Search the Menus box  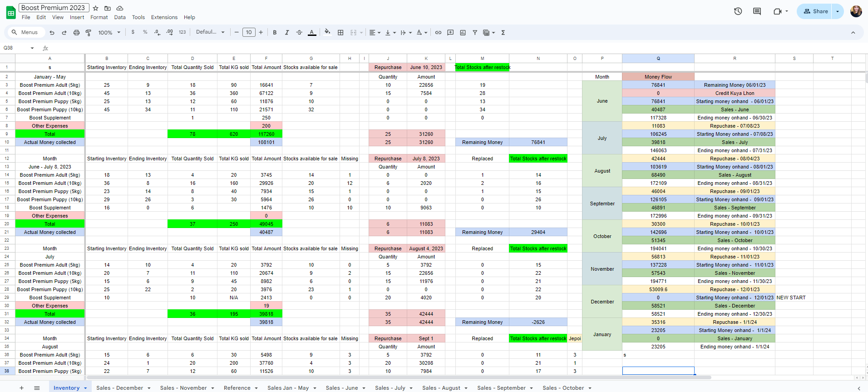click(x=25, y=32)
